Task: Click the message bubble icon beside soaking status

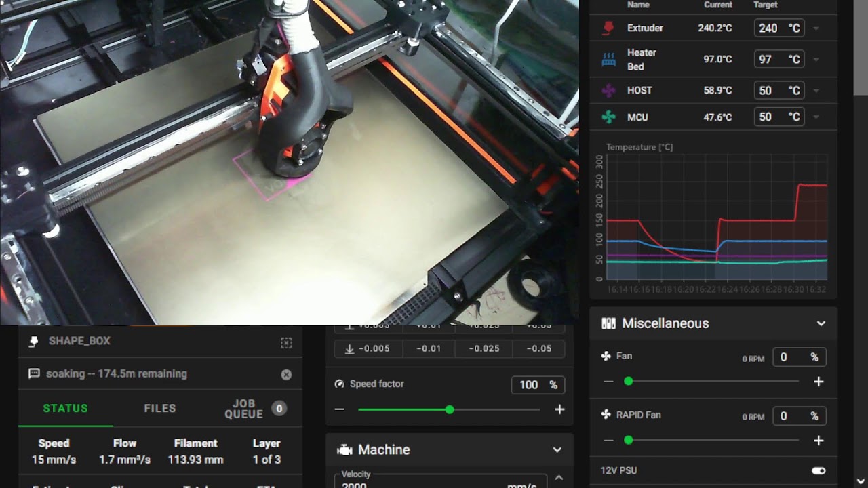Action: coord(34,373)
